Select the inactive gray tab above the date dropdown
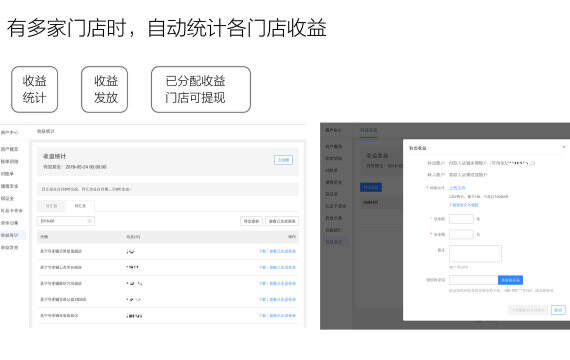Screen dimensions: 570x360 52,206
